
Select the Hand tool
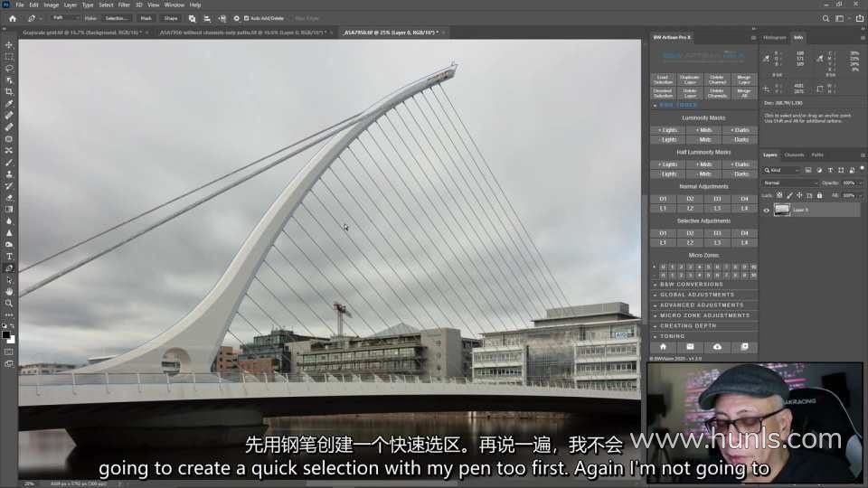click(x=9, y=292)
